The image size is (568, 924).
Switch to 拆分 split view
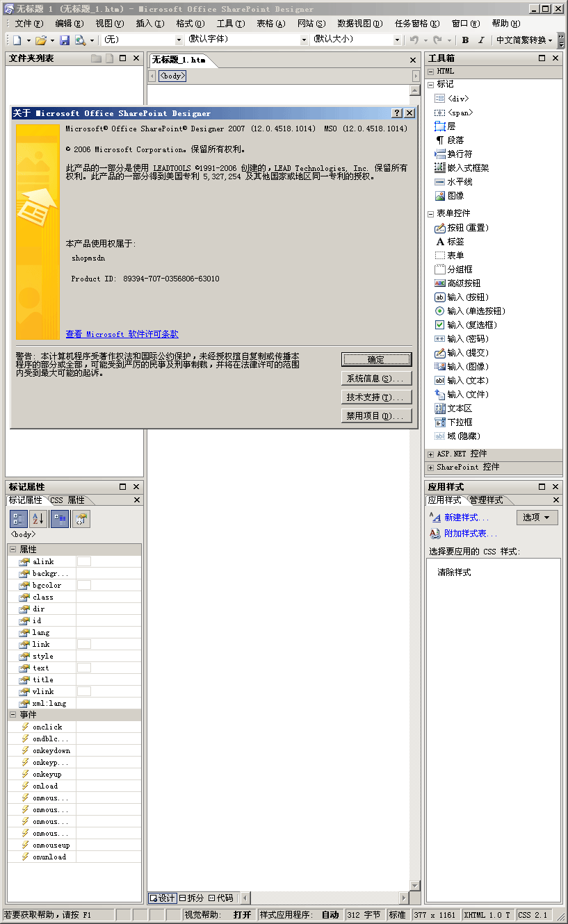(x=192, y=898)
